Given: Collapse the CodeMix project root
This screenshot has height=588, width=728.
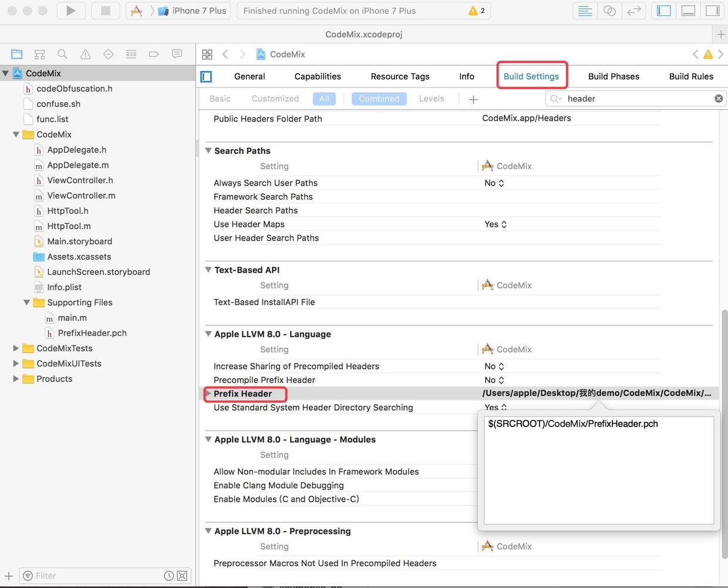Looking at the screenshot, I should (x=5, y=73).
